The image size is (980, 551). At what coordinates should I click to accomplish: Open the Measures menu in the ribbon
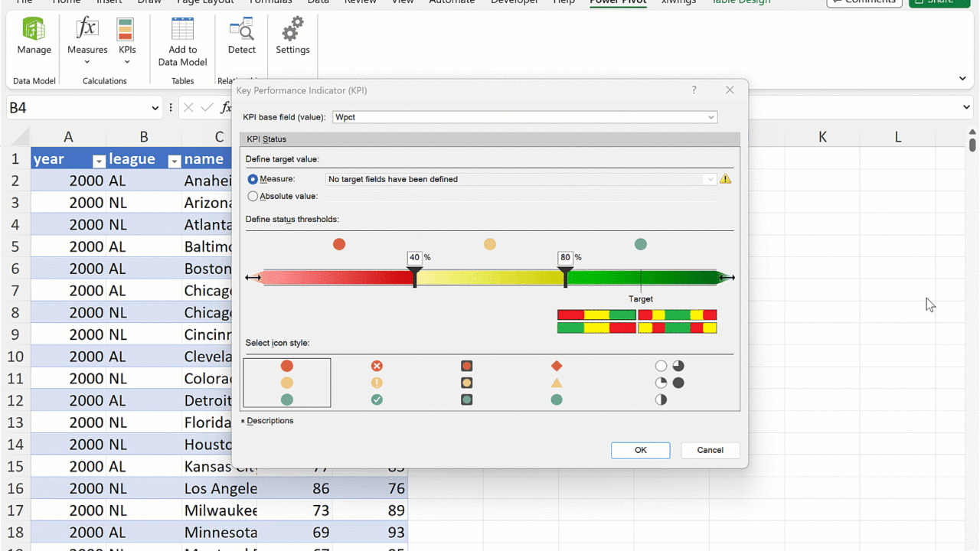tap(87, 42)
